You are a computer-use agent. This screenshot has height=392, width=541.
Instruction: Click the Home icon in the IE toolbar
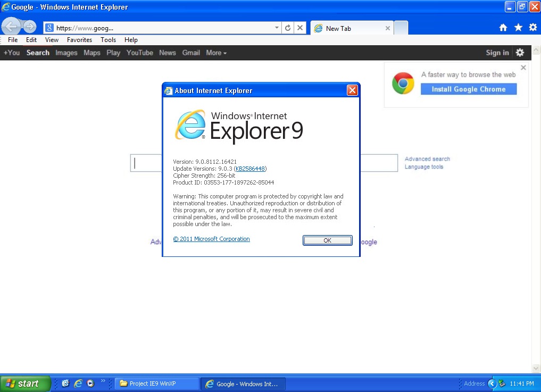[503, 28]
